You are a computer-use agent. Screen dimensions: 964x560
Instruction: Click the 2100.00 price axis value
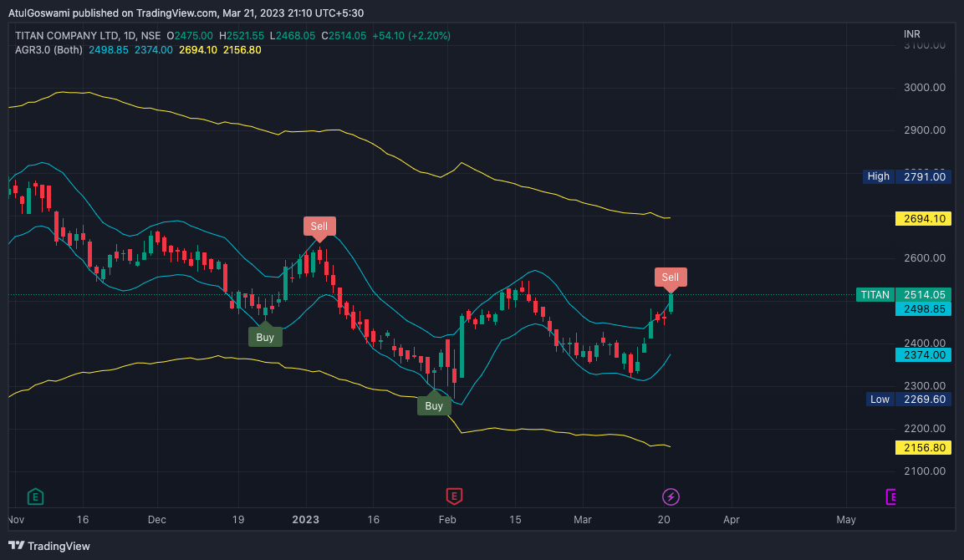(x=925, y=471)
